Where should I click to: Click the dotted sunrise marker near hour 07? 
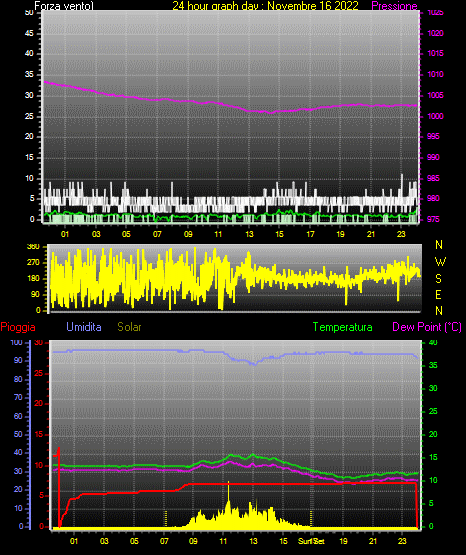tap(166, 519)
